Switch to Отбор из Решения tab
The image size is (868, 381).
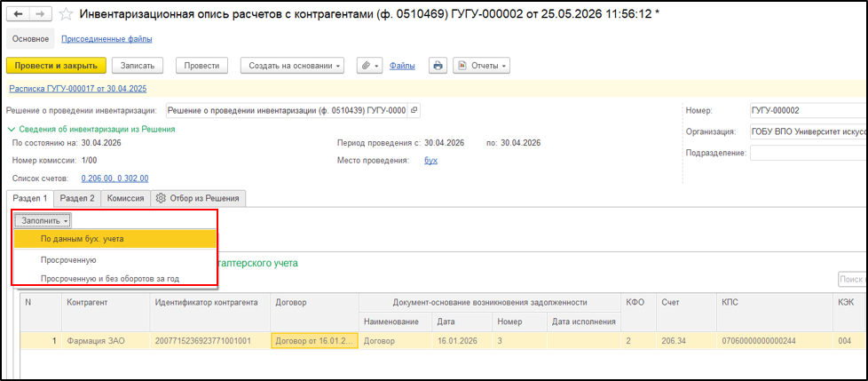click(x=198, y=198)
